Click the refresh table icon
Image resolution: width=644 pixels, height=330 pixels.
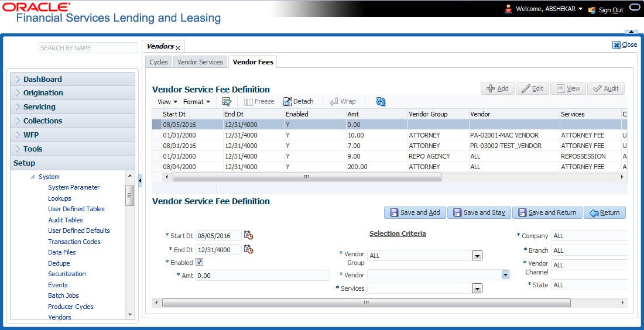point(381,101)
